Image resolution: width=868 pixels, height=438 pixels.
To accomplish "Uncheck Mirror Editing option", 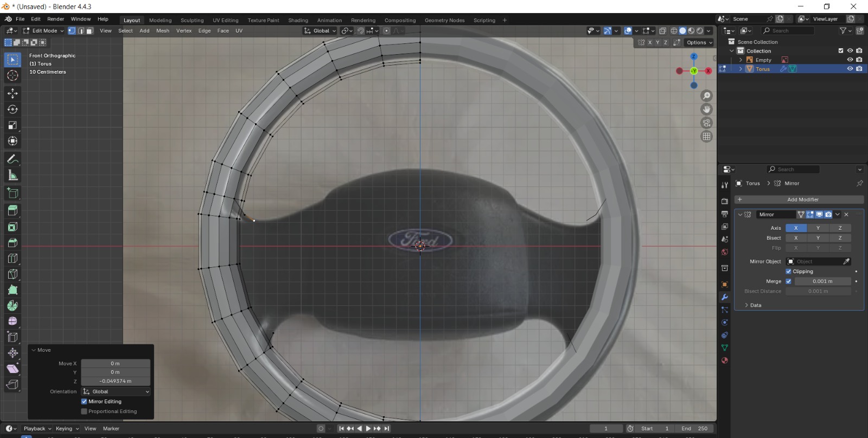I will [x=84, y=402].
